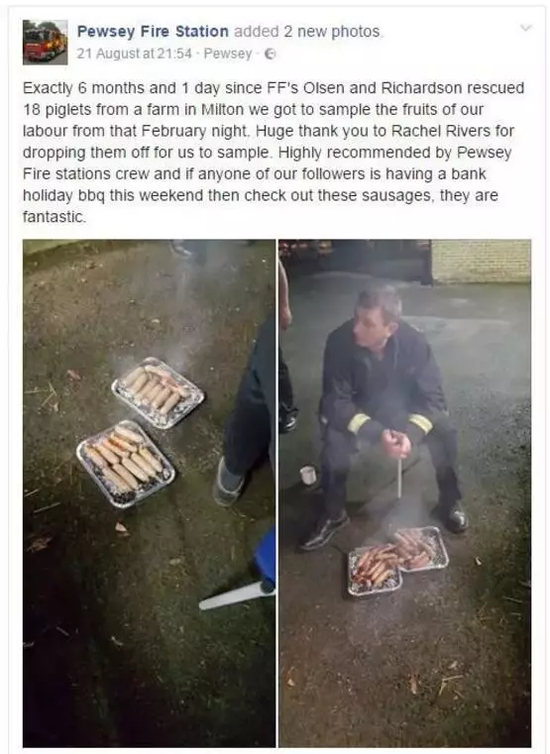550x754 pixels.
Task: Click the brick wall in the right photo
Action: [481, 262]
